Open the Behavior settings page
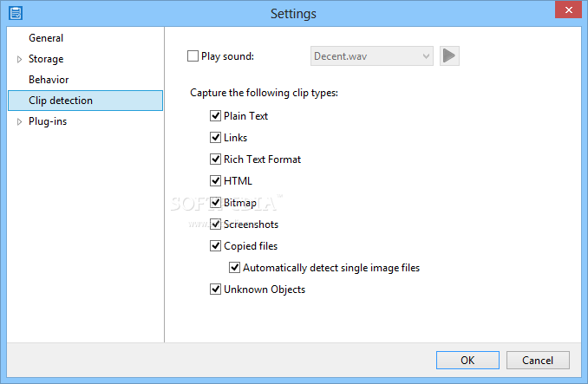The height and width of the screenshot is (384, 588). (49, 80)
